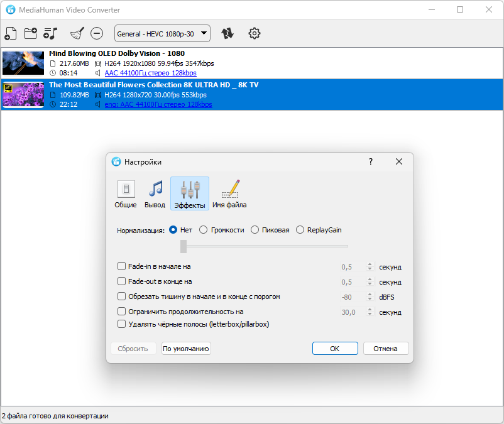Enable Fade-out в конце на checkbox
This screenshot has width=504, height=424.
121,281
